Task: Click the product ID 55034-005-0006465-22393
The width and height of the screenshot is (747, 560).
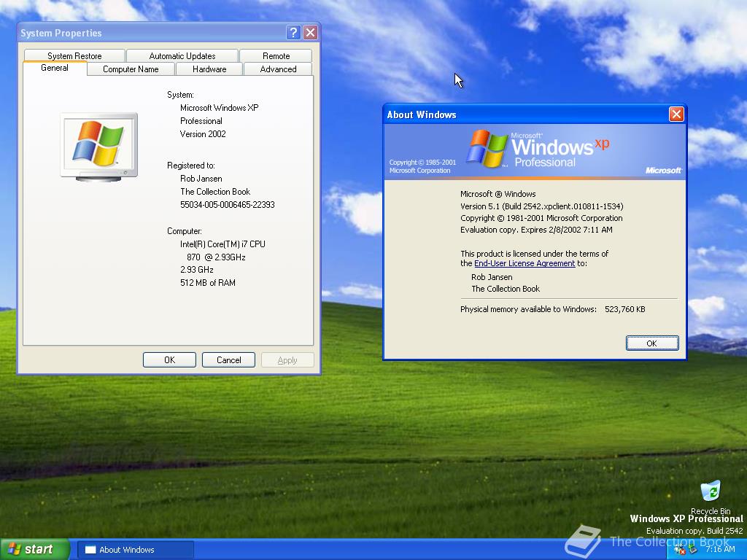Action: 228,205
